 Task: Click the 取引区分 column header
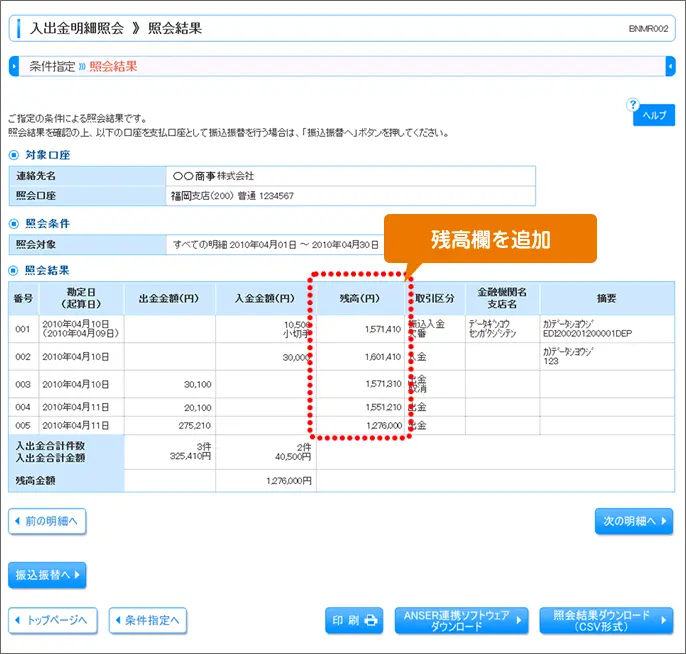(x=434, y=298)
